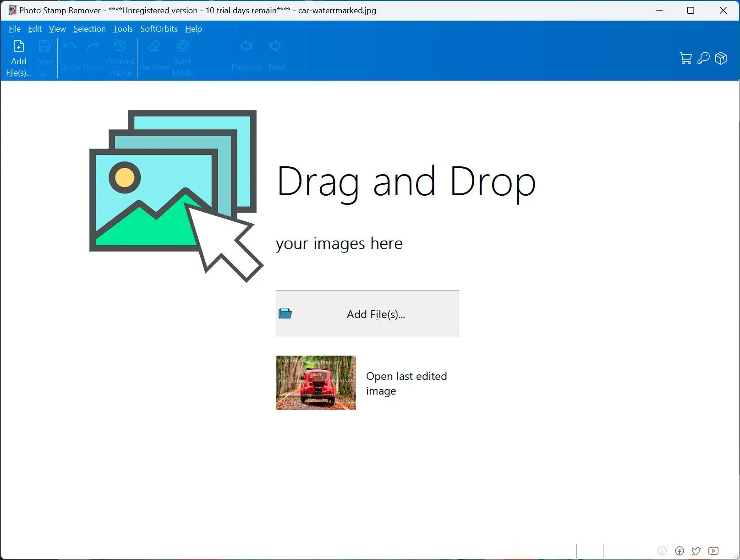Click the large Add File(s)... button
This screenshot has width=740, height=560.
click(x=367, y=314)
